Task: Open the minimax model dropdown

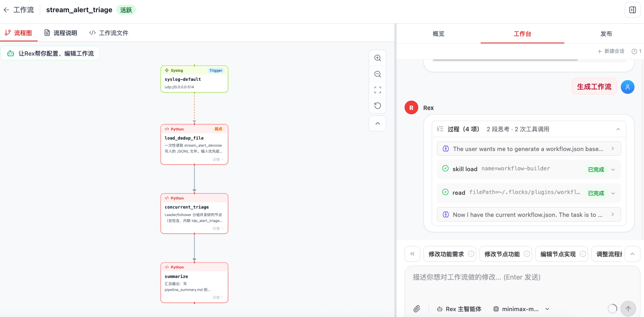Action: coord(522,309)
